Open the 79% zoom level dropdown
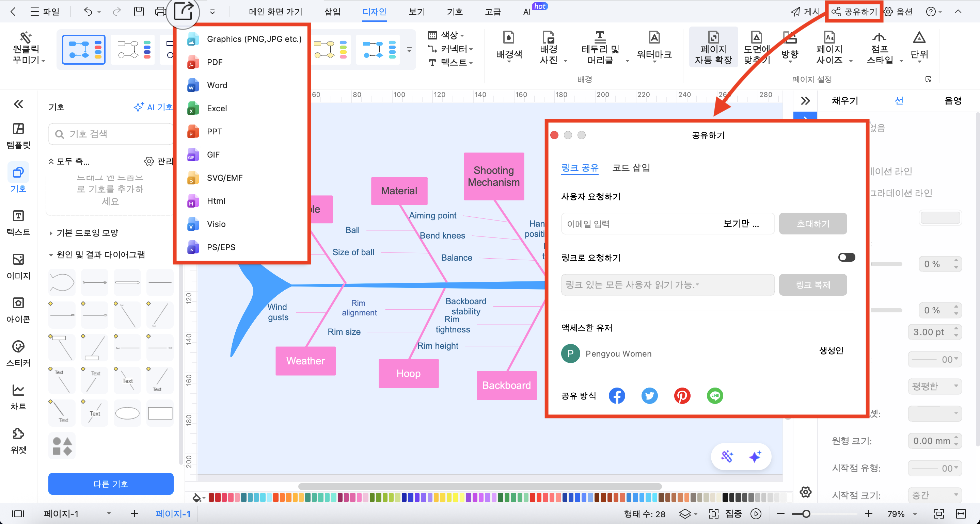This screenshot has width=980, height=524. tap(902, 514)
